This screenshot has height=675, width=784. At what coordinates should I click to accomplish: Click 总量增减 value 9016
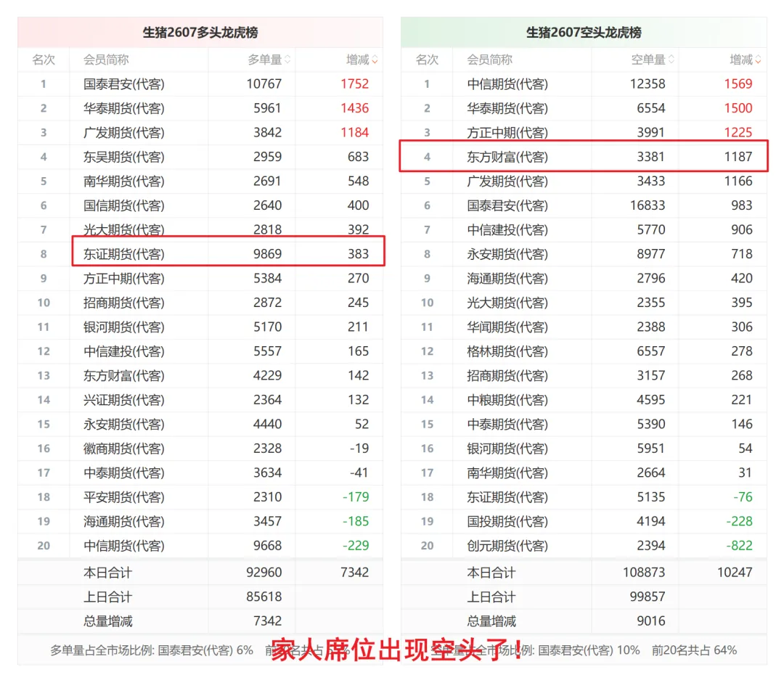(651, 621)
